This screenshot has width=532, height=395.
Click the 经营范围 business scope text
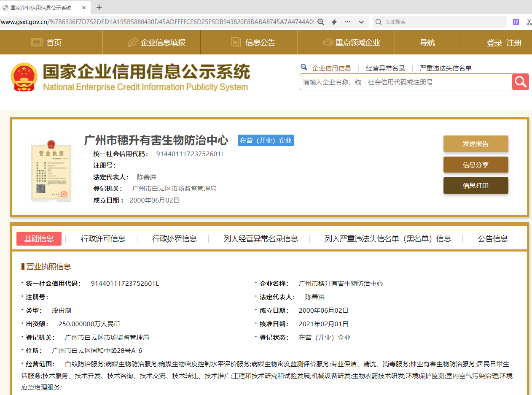[267, 376]
